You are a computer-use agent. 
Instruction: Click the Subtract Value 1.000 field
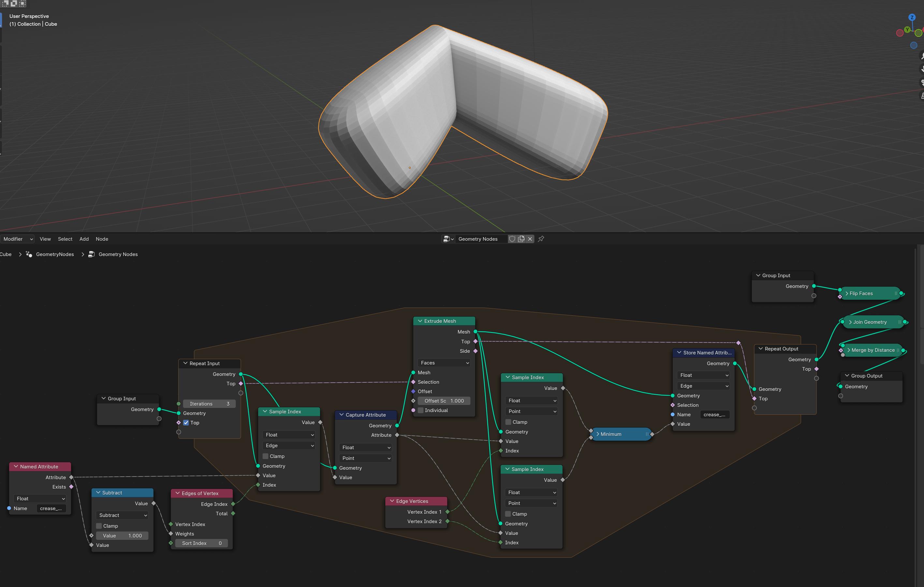click(123, 536)
